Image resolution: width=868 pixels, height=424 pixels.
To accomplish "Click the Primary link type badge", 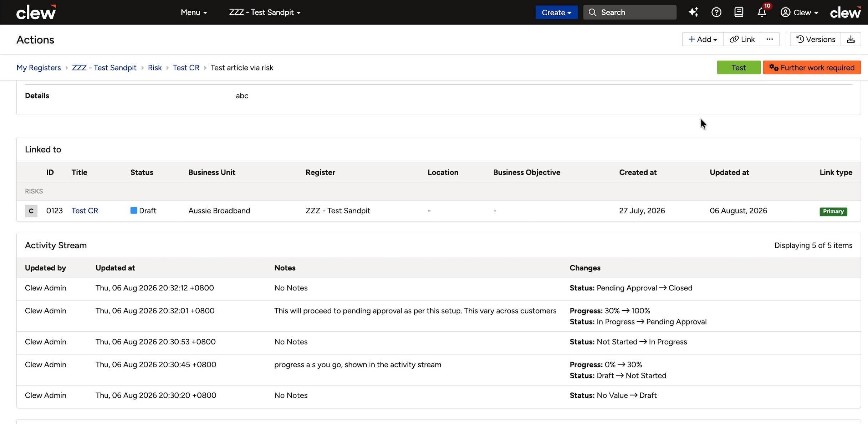I will (x=833, y=211).
